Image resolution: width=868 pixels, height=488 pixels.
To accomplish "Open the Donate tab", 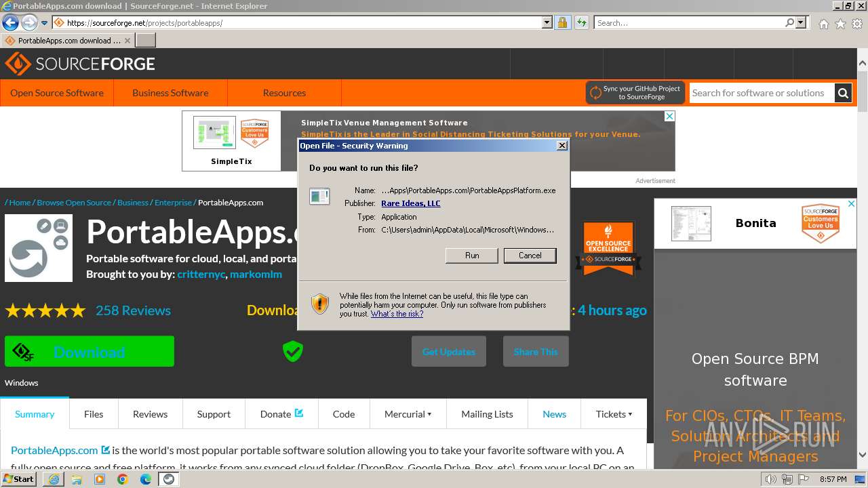I will point(281,414).
